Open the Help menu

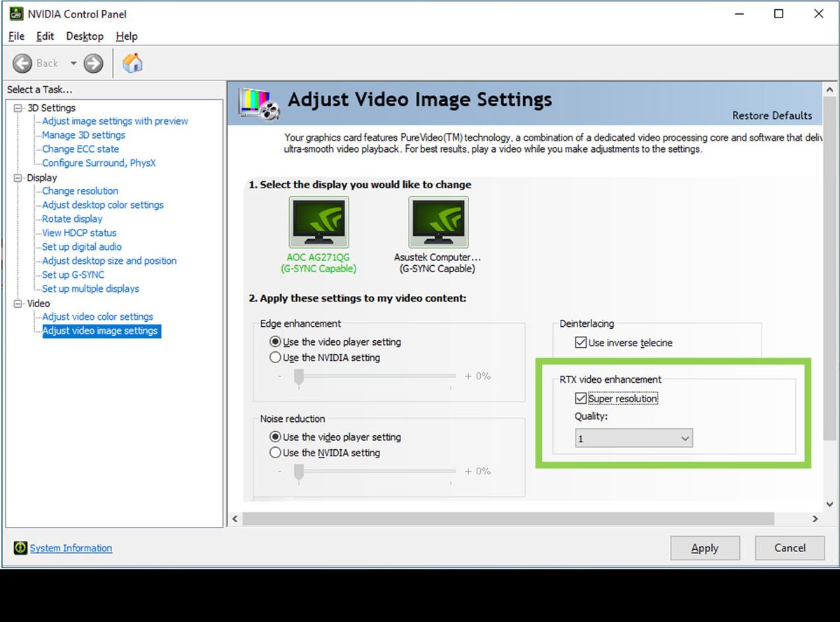coord(126,36)
